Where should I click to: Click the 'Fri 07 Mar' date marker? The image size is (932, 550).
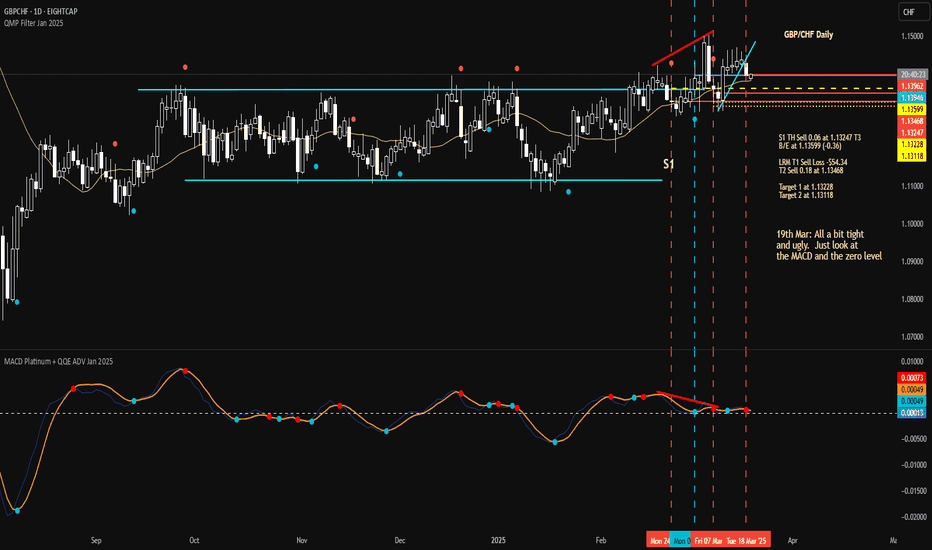pyautogui.click(x=707, y=540)
